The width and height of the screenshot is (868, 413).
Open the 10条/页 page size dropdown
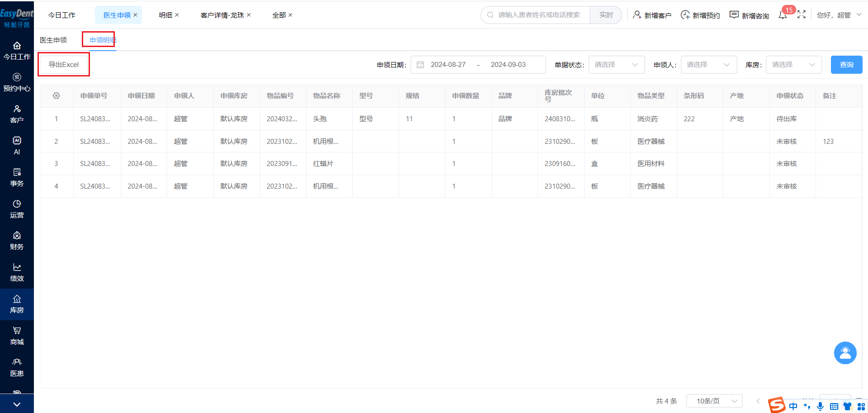pos(714,401)
